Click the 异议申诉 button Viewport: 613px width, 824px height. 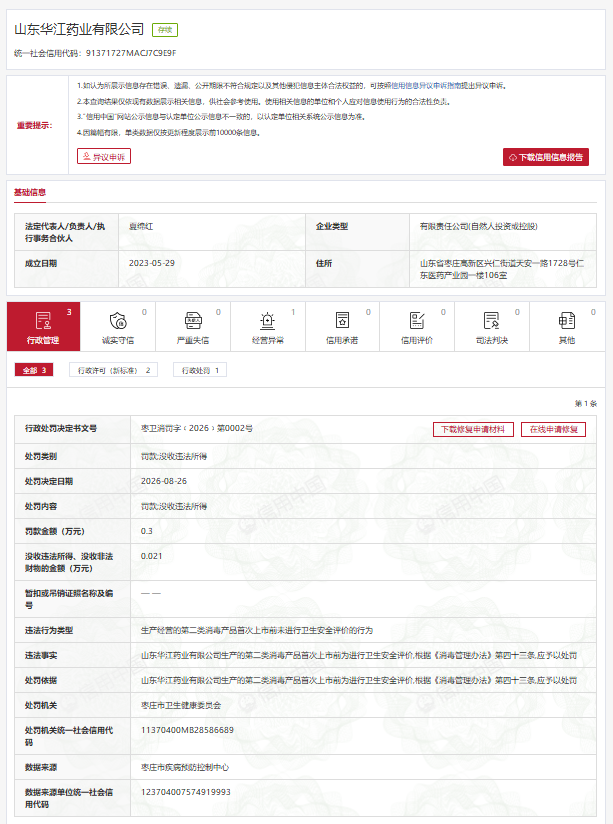coord(104,157)
